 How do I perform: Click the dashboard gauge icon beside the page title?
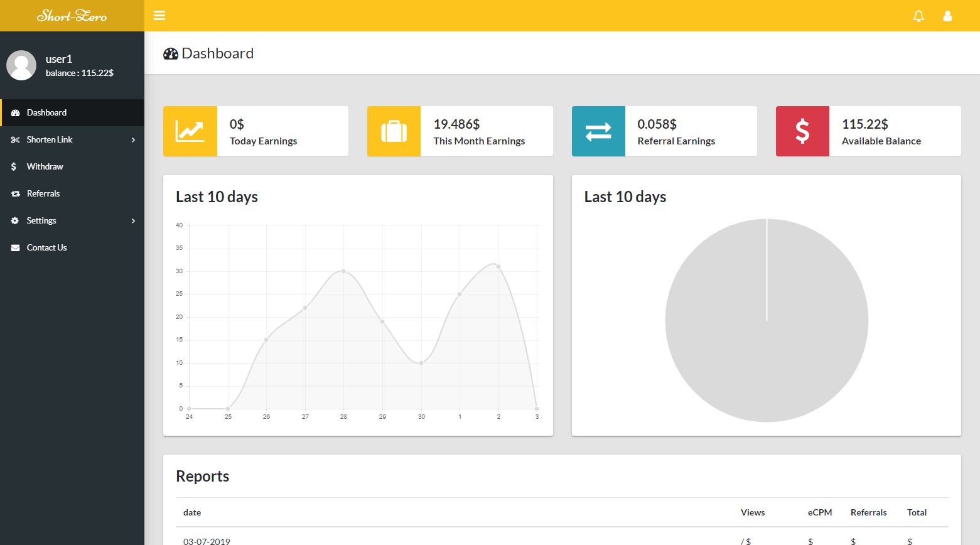coord(171,54)
